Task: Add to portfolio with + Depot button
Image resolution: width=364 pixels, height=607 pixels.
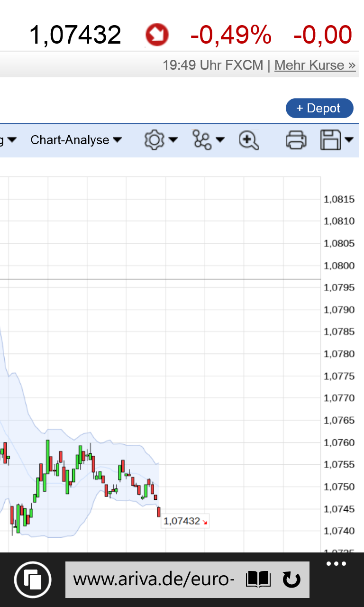Action: point(319,108)
